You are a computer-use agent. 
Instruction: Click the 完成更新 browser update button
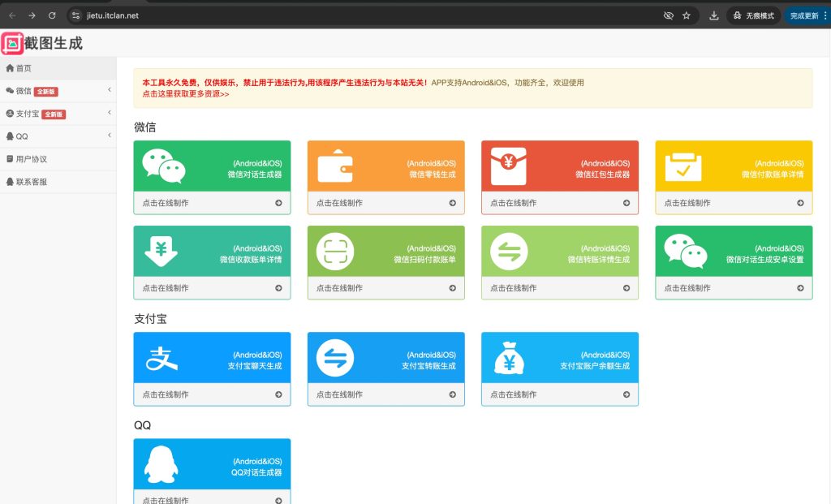click(x=807, y=15)
